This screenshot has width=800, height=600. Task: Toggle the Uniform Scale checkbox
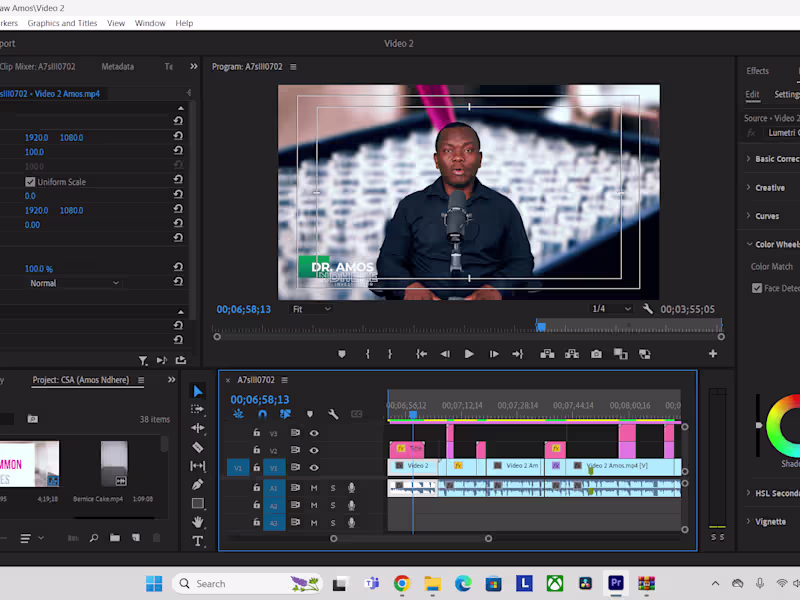30,182
